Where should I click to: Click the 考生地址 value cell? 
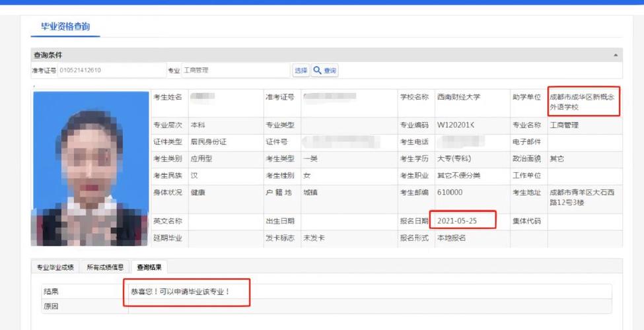coord(582,197)
